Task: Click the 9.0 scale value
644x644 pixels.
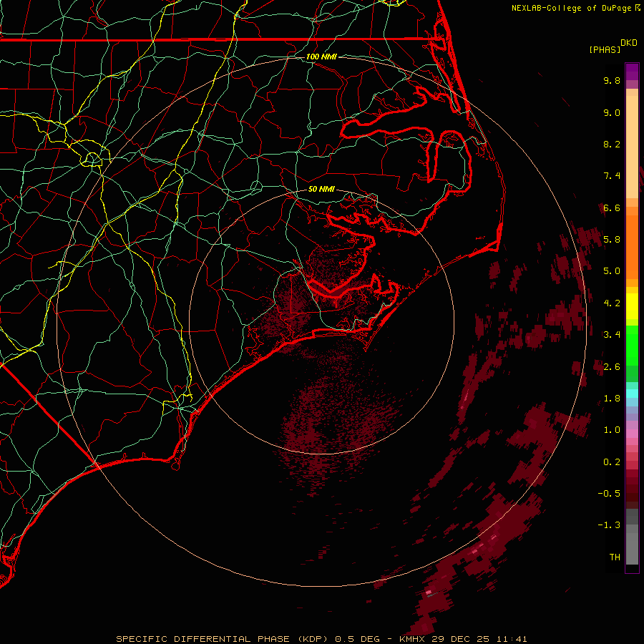Action: [612, 112]
